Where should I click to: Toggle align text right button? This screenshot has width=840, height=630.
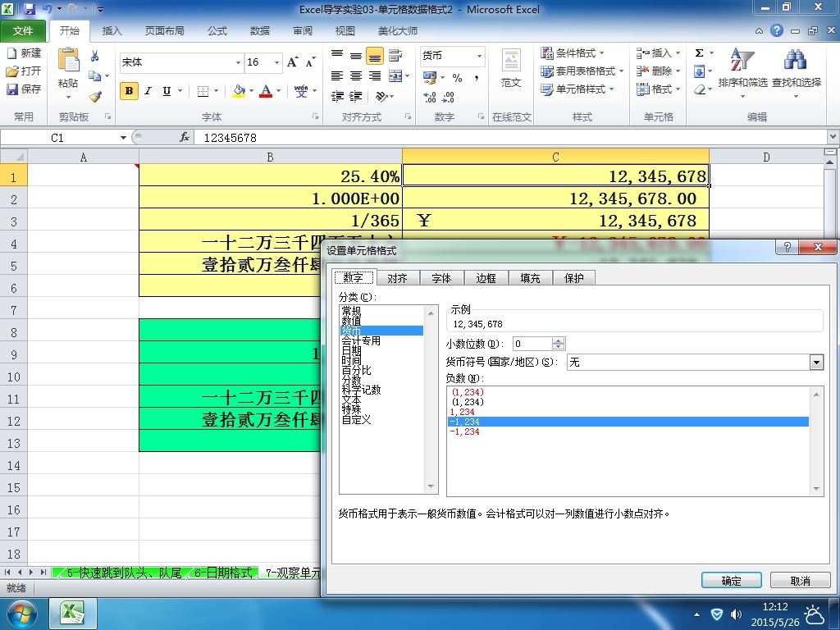click(x=374, y=76)
